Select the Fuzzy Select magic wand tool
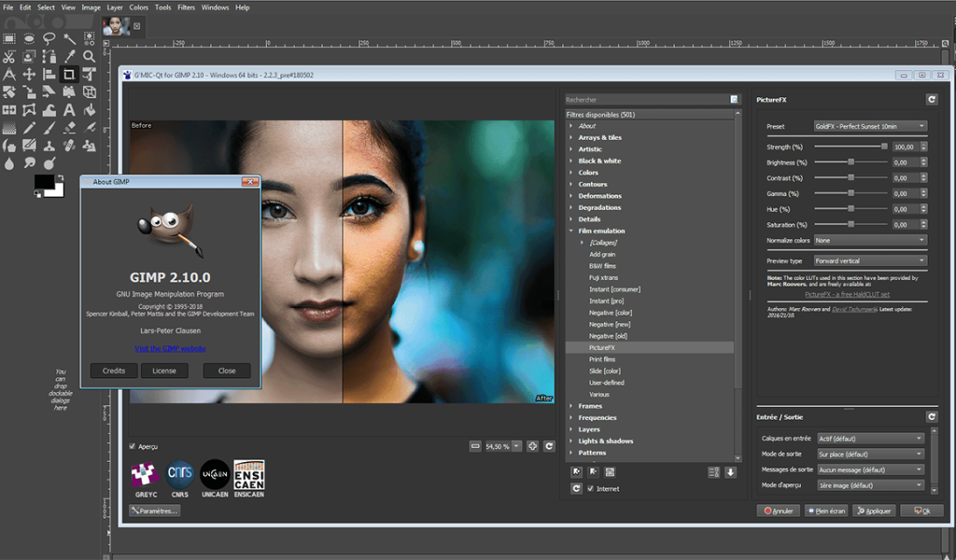956x560 pixels. pyautogui.click(x=69, y=39)
